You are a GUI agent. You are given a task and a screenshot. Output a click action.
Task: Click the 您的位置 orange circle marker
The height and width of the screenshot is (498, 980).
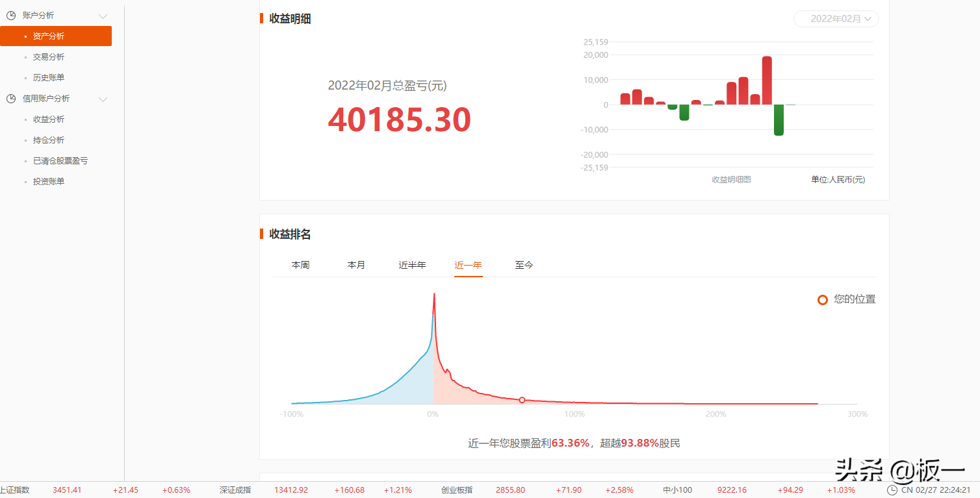823,299
